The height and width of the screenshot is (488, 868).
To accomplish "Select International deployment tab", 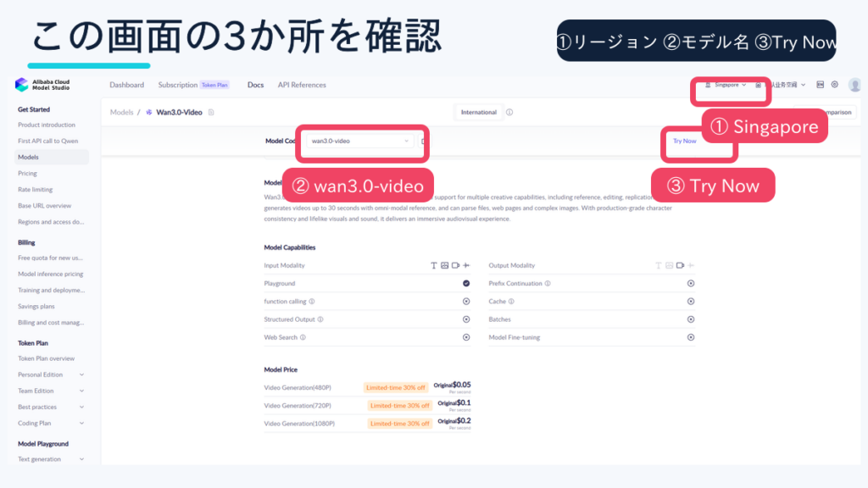I will pyautogui.click(x=479, y=113).
